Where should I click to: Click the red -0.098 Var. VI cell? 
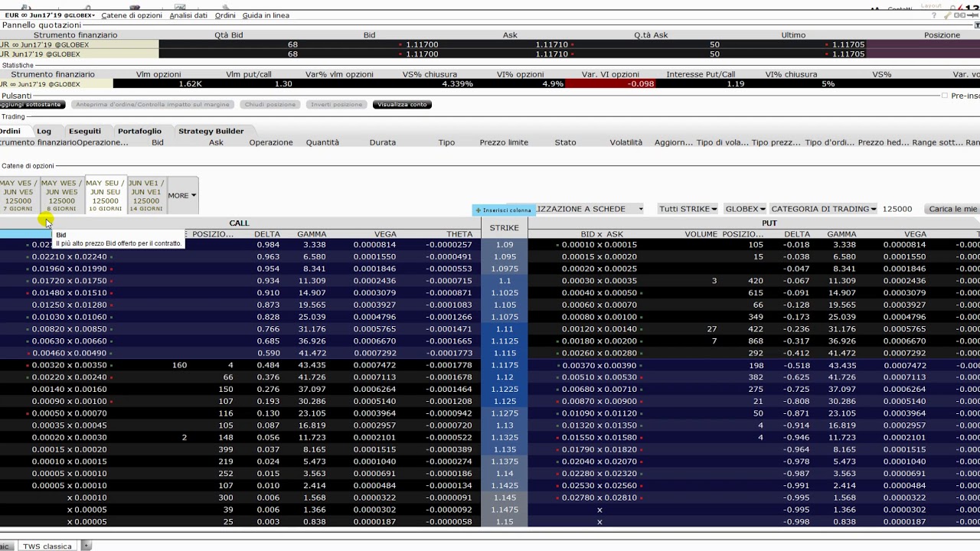(x=610, y=83)
